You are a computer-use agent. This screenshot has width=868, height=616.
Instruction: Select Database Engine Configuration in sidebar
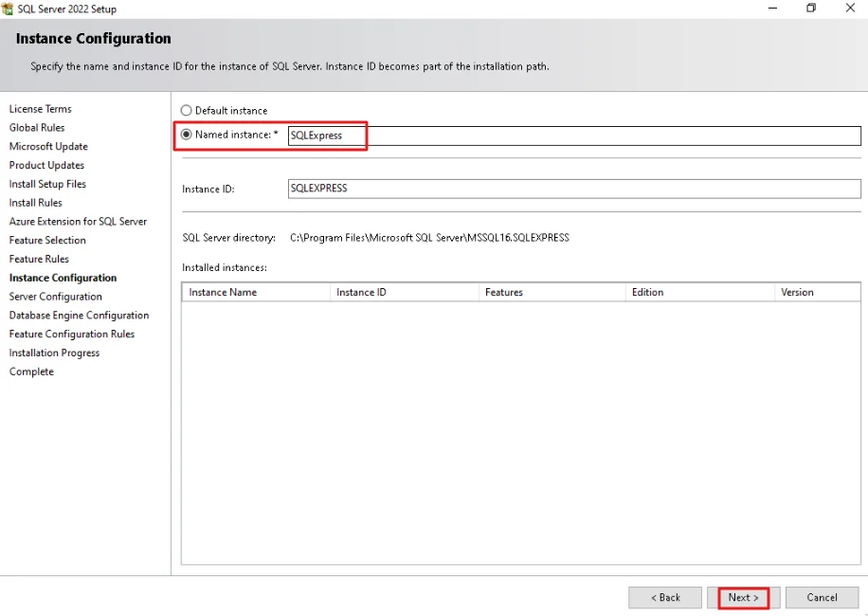tap(80, 316)
